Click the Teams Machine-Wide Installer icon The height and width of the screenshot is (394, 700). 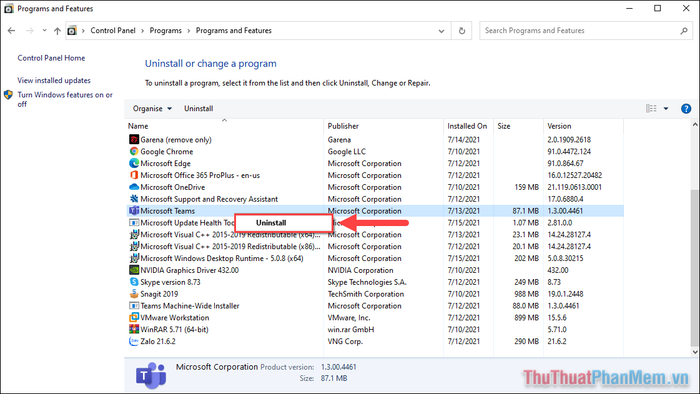point(133,306)
